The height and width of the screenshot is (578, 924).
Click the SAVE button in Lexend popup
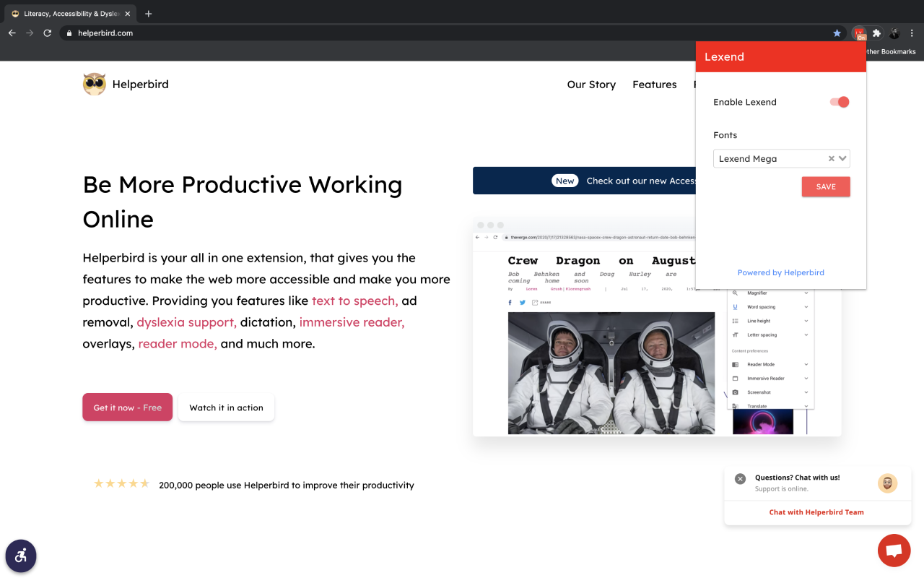[826, 186]
